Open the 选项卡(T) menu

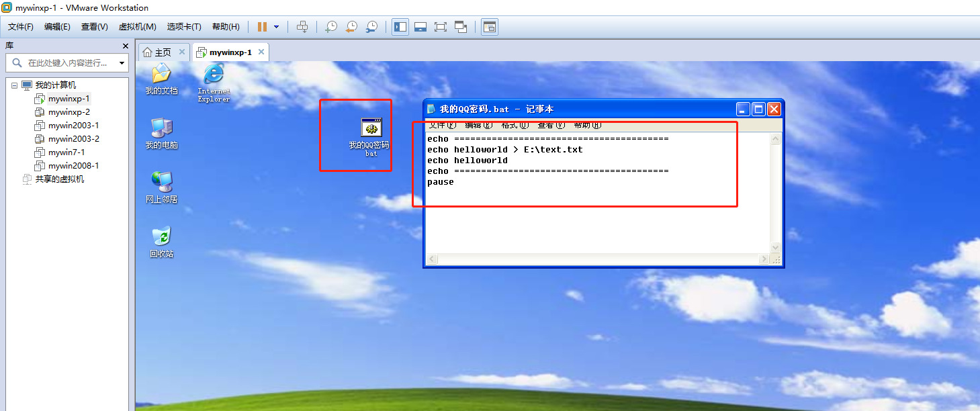(184, 27)
